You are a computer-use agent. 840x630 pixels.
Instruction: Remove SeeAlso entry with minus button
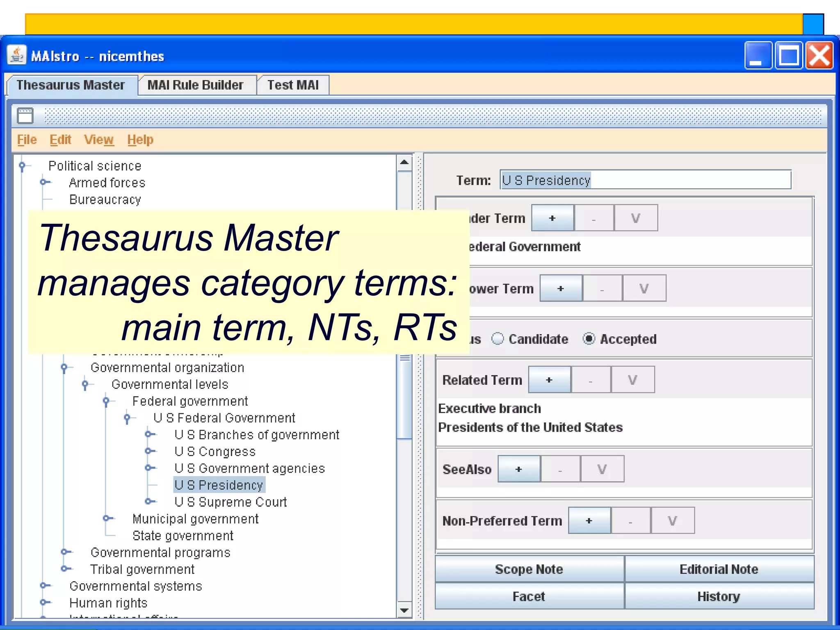tap(560, 469)
